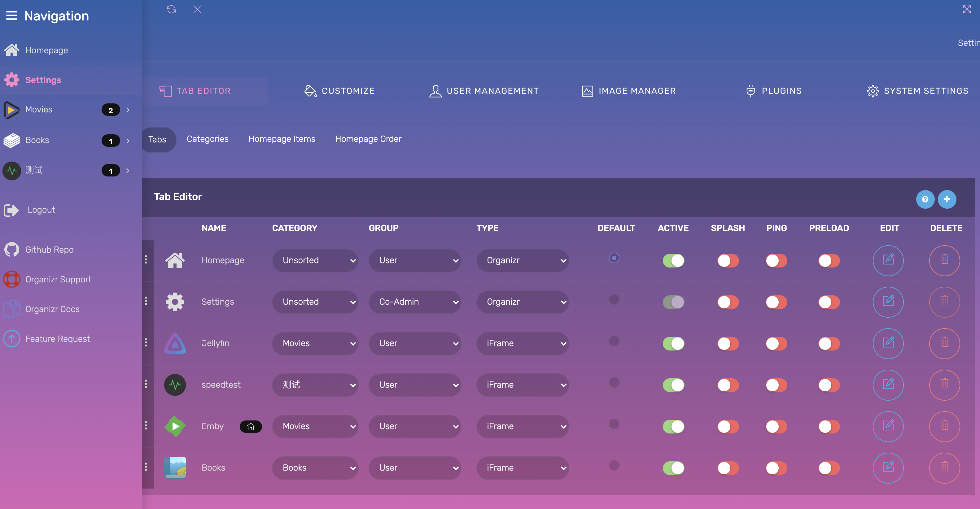980x509 pixels.
Task: Click the refresh icon at top
Action: pyautogui.click(x=171, y=9)
